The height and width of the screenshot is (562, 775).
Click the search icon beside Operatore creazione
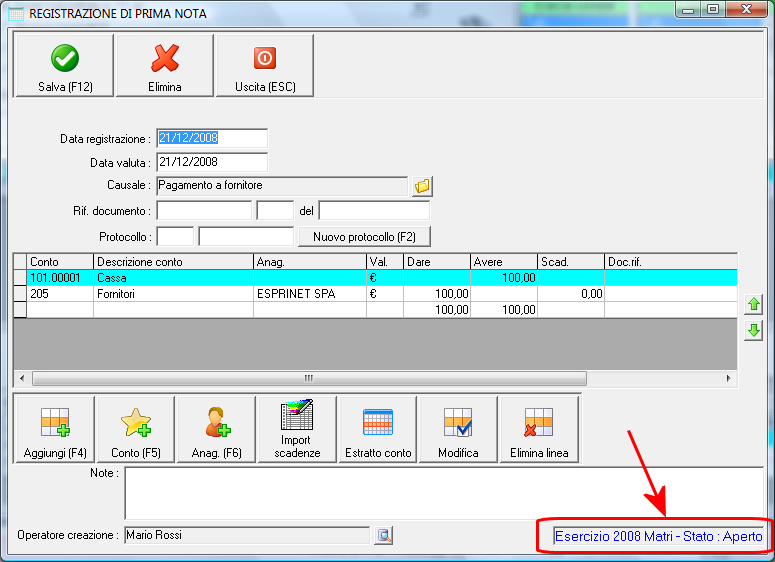[384, 535]
